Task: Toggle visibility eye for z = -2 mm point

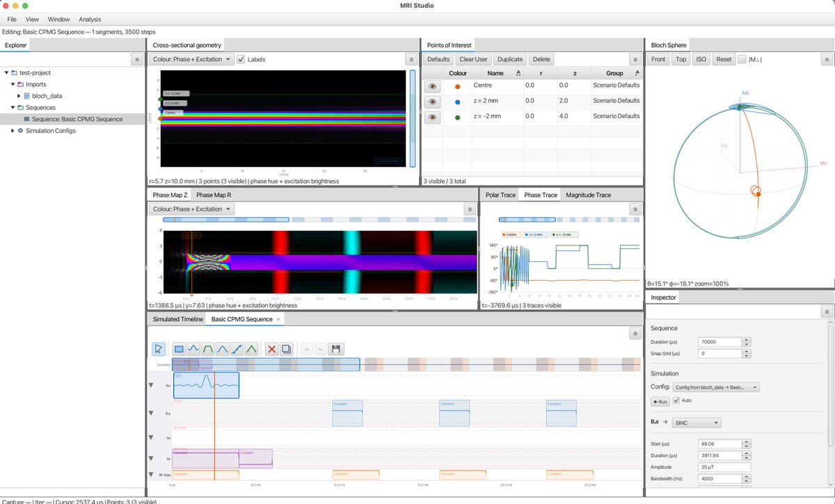Action: [x=432, y=117]
